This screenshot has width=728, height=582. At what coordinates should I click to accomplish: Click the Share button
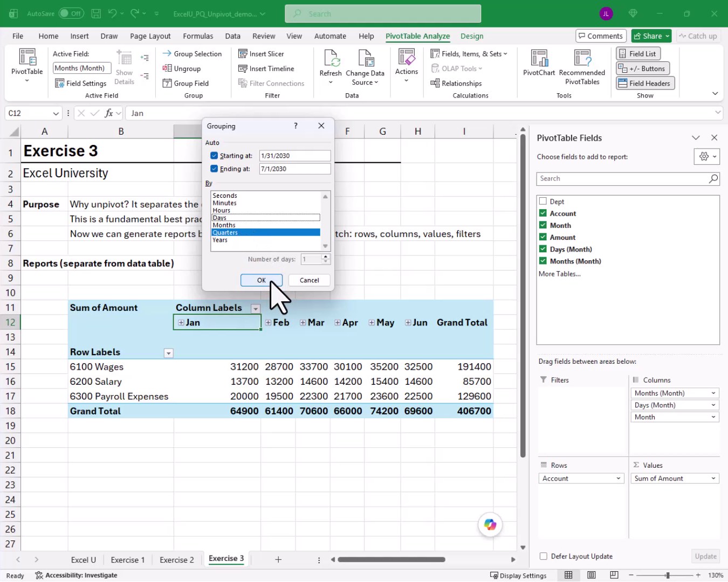[651, 36]
